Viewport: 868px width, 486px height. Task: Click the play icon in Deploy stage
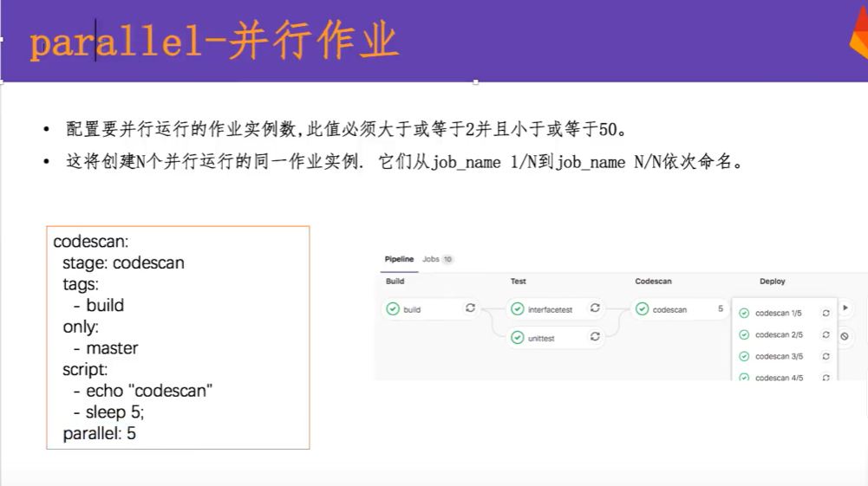pos(845,308)
